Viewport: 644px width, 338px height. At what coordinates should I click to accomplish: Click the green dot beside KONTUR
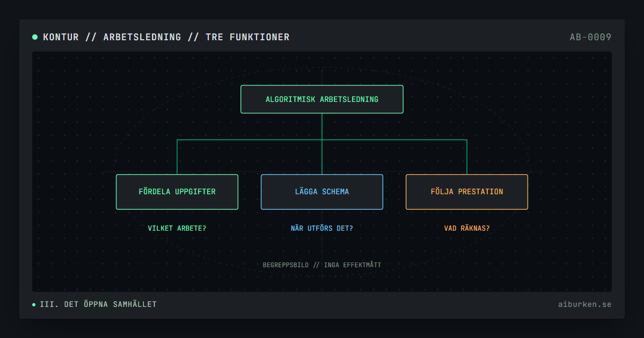coord(35,37)
